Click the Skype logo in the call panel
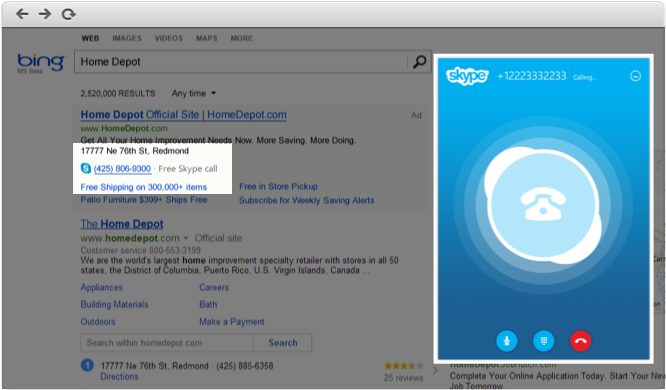Viewport: 666px width, 390px height. (467, 76)
